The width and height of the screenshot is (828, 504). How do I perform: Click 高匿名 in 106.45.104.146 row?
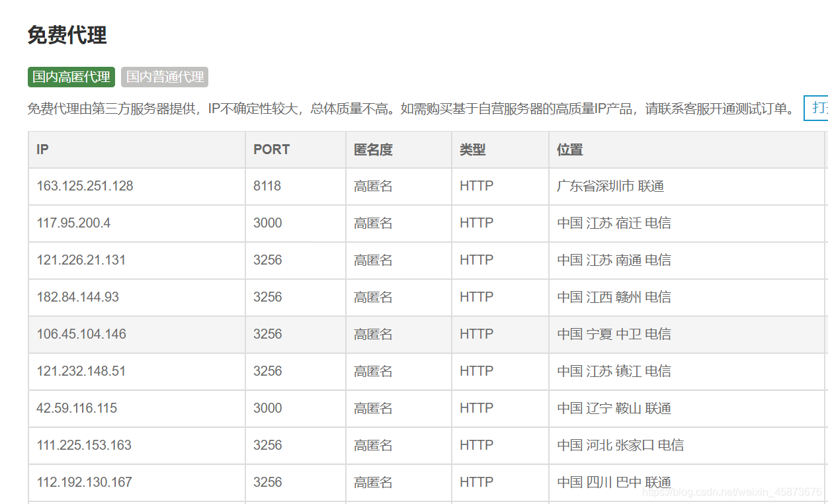373,335
